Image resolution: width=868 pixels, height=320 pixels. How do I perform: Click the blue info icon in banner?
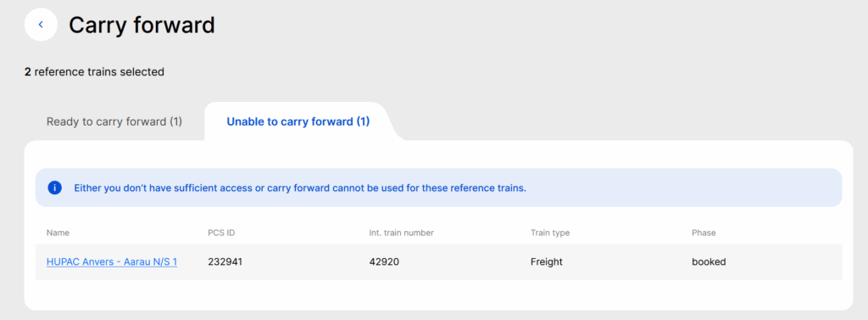point(55,188)
